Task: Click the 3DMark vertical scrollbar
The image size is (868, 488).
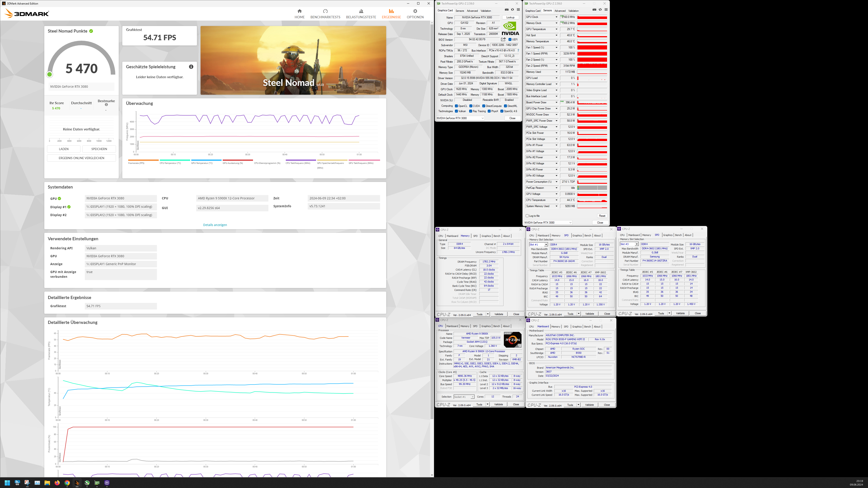Action: [432, 222]
